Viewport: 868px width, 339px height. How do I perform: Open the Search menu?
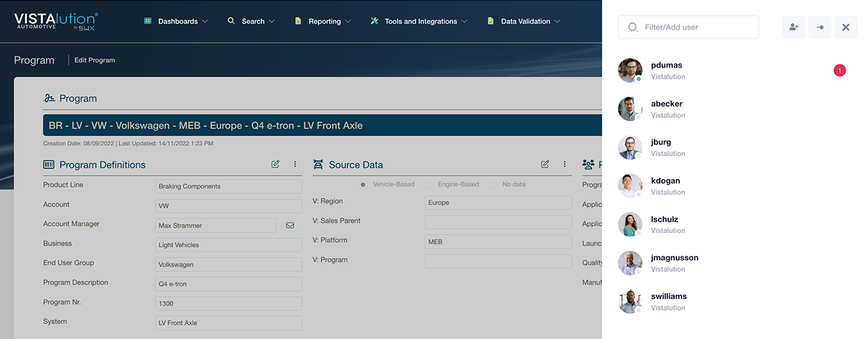pos(252,21)
